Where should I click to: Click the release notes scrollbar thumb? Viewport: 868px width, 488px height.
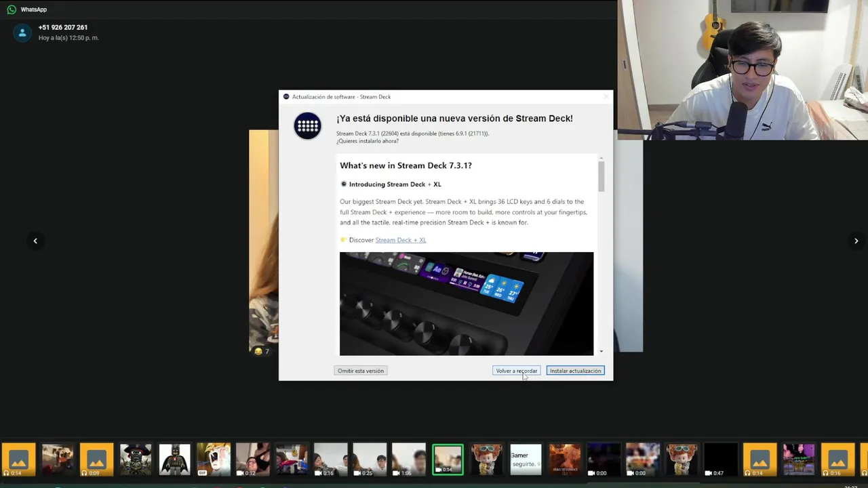click(601, 177)
